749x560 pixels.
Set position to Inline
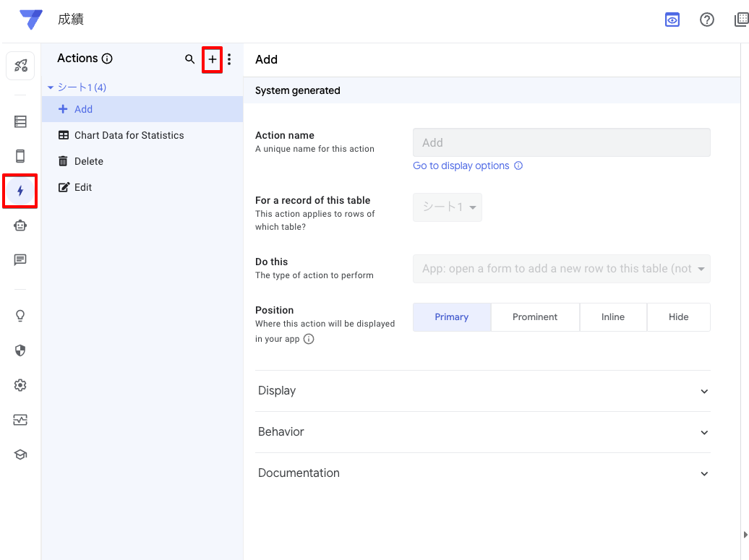click(x=613, y=317)
